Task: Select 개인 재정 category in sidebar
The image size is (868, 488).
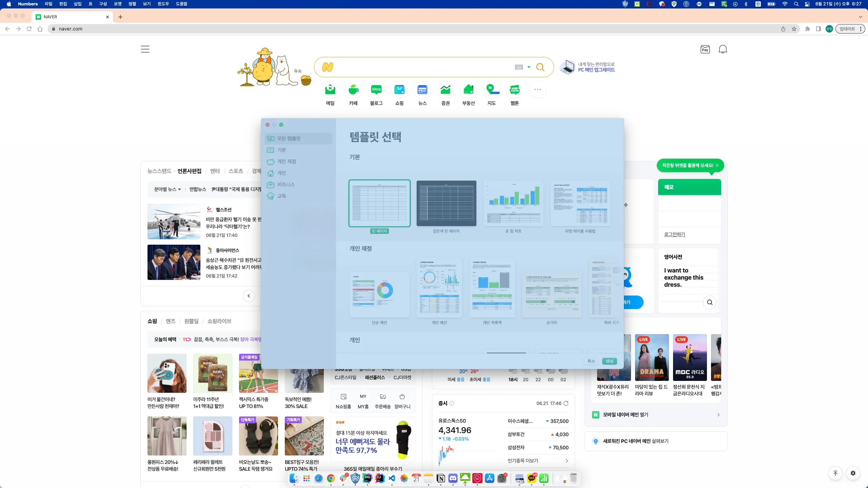Action: (x=287, y=161)
